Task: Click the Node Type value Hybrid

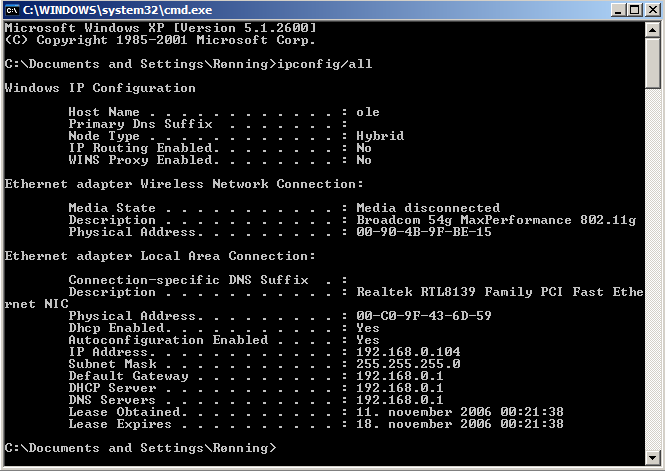Action: [380, 136]
